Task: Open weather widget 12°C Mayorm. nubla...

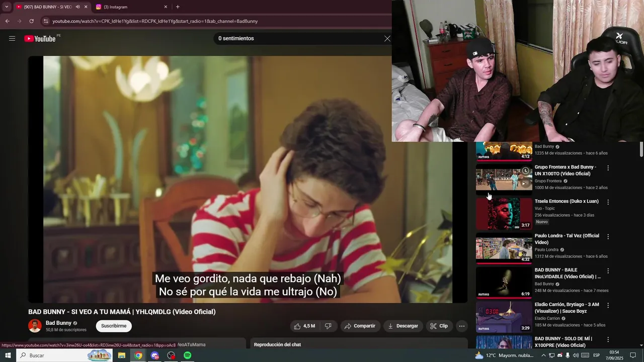Action: [504, 355]
